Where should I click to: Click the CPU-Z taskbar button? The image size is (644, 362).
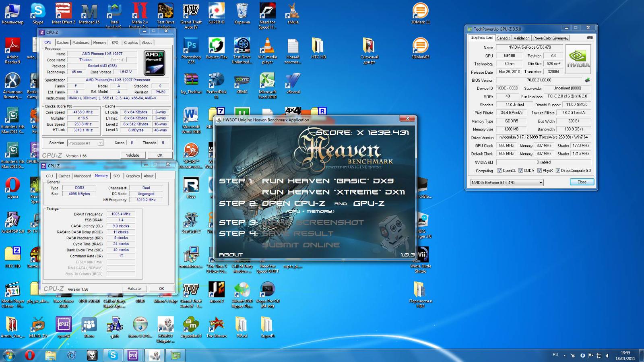tap(133, 355)
